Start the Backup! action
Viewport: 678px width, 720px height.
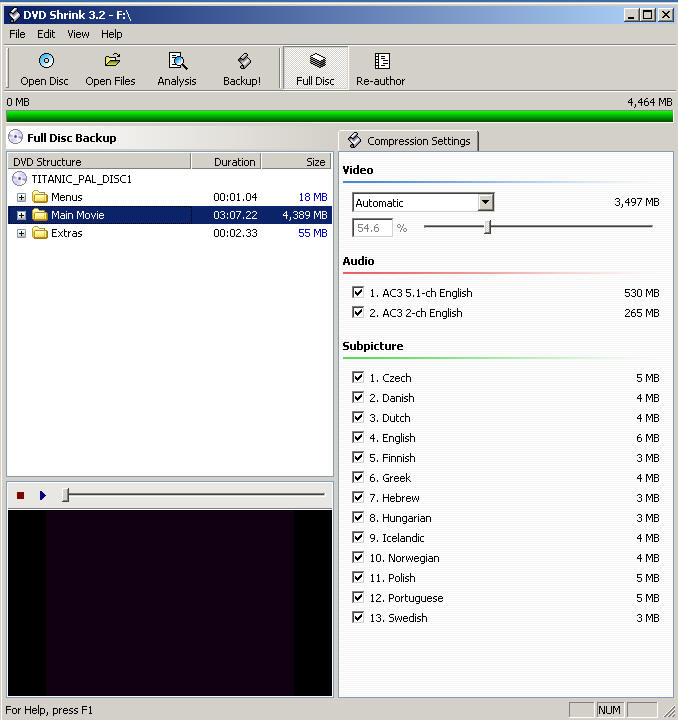(x=242, y=69)
